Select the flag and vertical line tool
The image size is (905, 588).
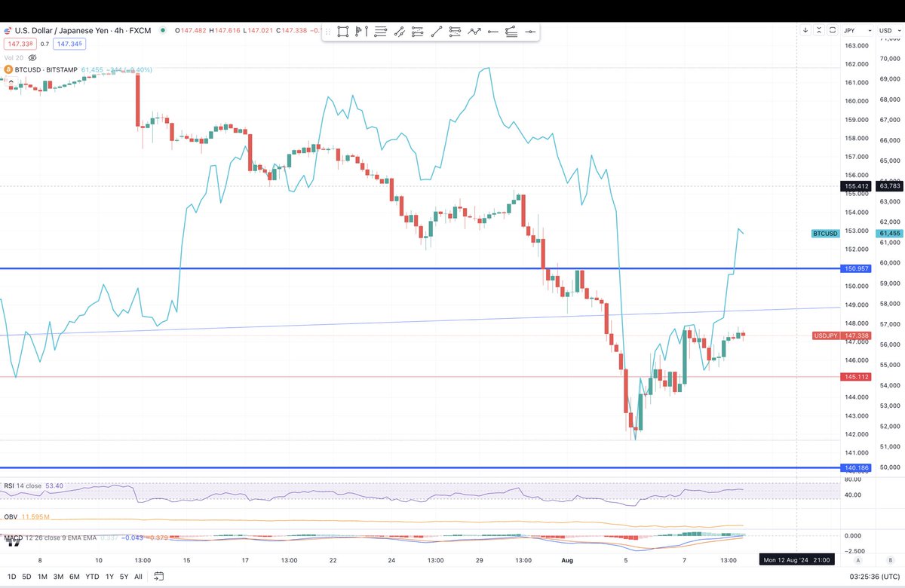point(362,31)
